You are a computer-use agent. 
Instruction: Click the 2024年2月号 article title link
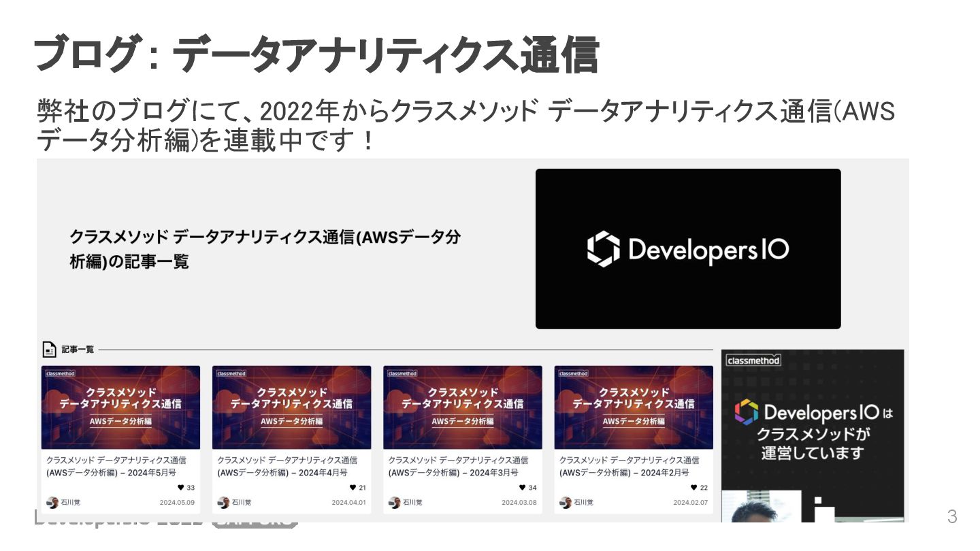(x=629, y=466)
